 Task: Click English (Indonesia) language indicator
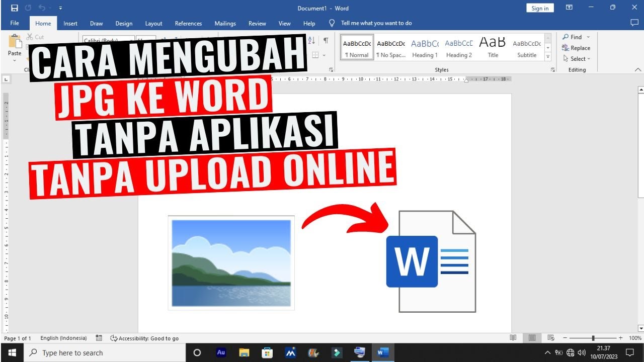coord(63,338)
